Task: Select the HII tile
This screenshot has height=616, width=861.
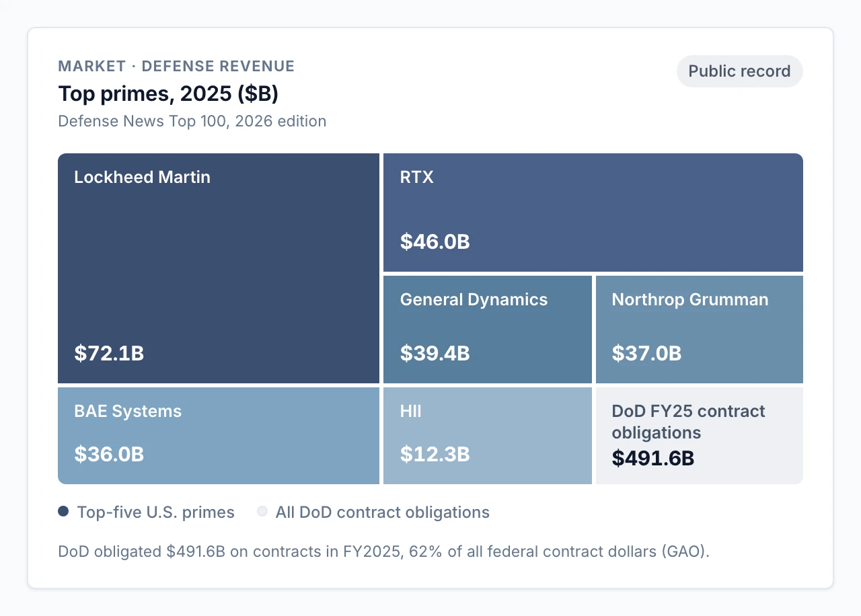Action: click(488, 436)
